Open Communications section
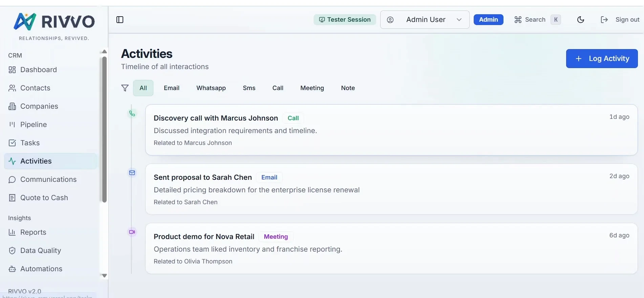The image size is (644, 298). 50,179
